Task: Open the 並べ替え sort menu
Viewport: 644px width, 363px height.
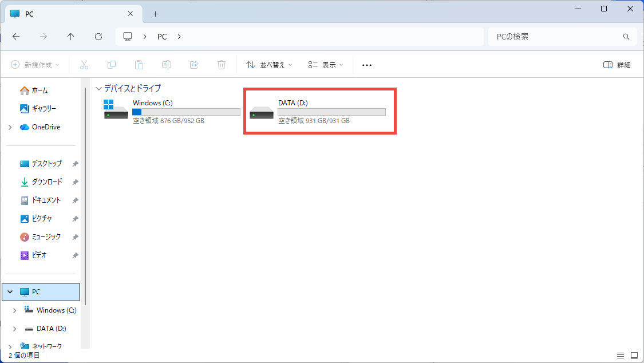Action: 269,65
